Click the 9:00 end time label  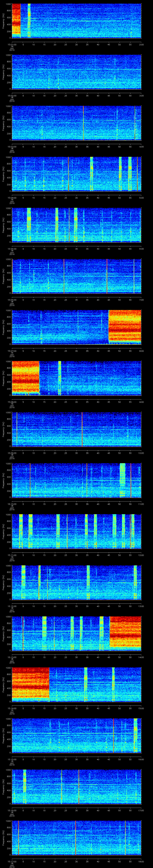click(141, 402)
